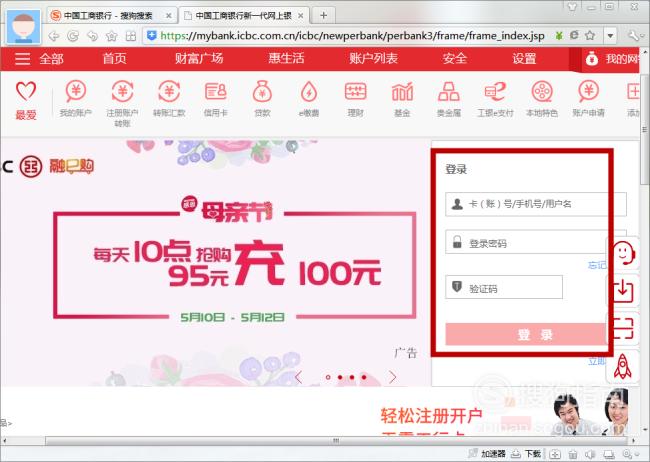
Task: Click the rocket back-to-top icon
Action: (623, 367)
